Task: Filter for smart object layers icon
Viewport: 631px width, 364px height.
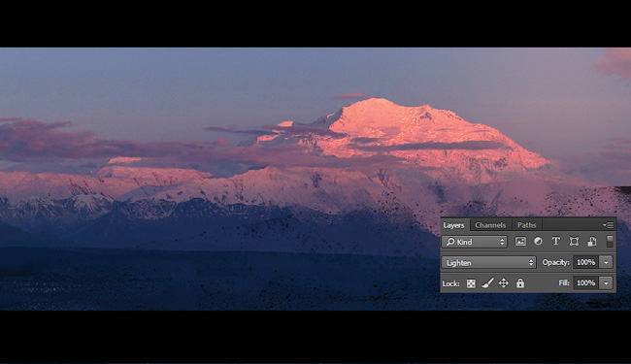Action: click(x=592, y=242)
